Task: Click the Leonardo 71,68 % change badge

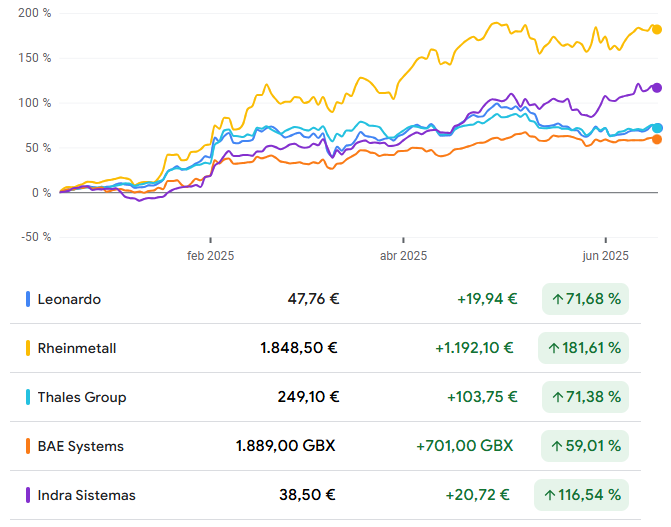Action: pyautogui.click(x=585, y=299)
